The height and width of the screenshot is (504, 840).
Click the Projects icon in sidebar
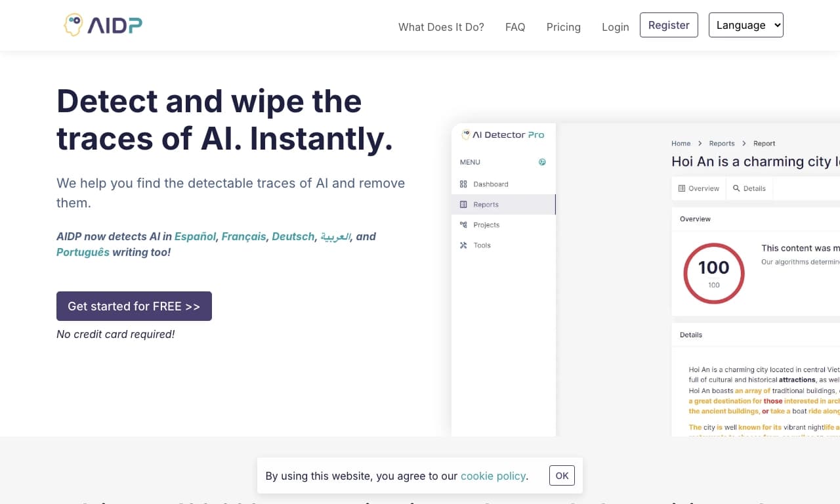click(463, 225)
